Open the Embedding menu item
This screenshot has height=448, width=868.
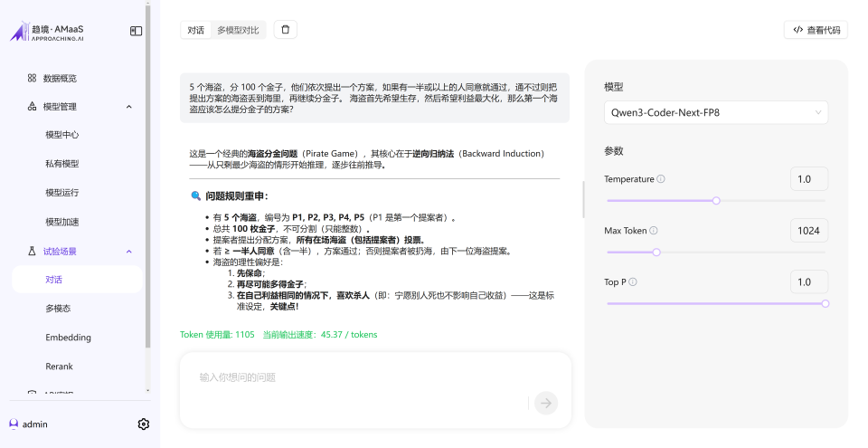point(68,338)
